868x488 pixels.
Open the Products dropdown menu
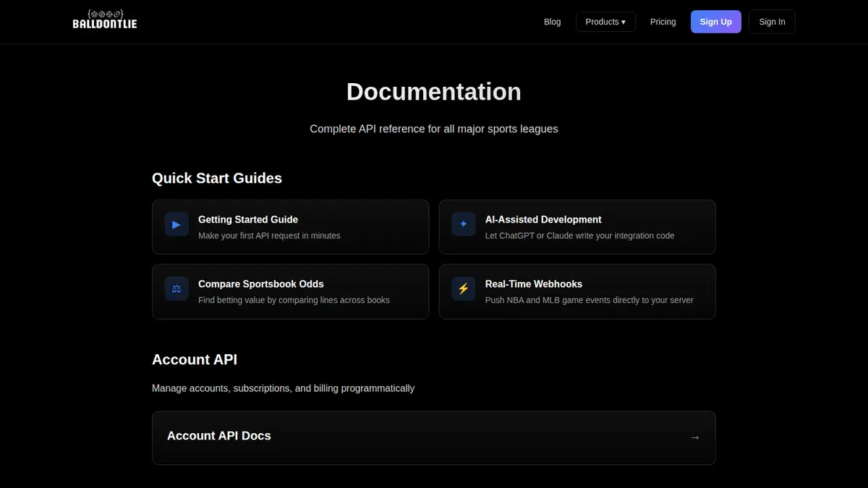[x=605, y=22]
